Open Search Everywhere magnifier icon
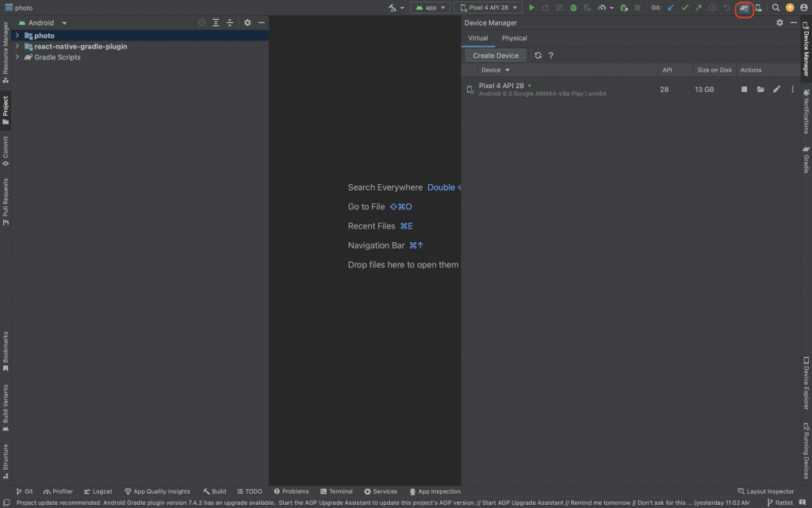 pos(776,8)
